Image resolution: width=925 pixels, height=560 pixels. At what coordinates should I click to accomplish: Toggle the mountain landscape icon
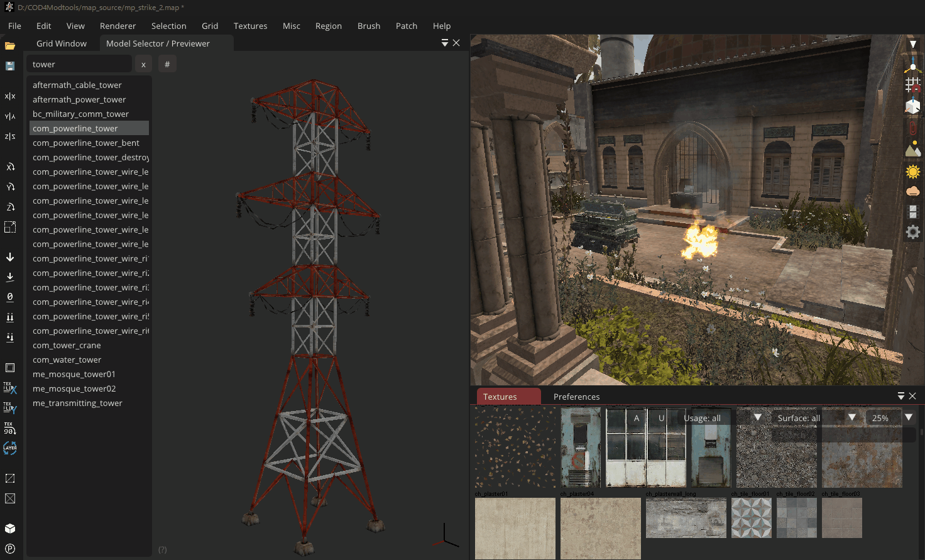click(x=913, y=149)
